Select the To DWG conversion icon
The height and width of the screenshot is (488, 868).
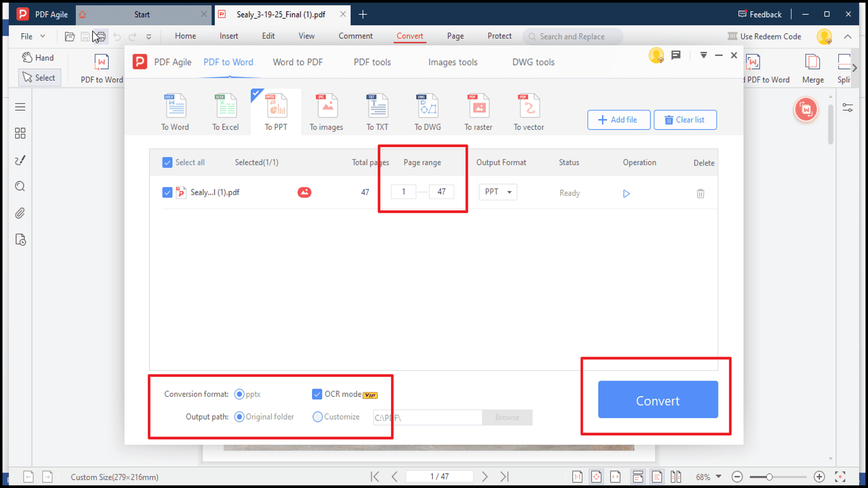(428, 112)
